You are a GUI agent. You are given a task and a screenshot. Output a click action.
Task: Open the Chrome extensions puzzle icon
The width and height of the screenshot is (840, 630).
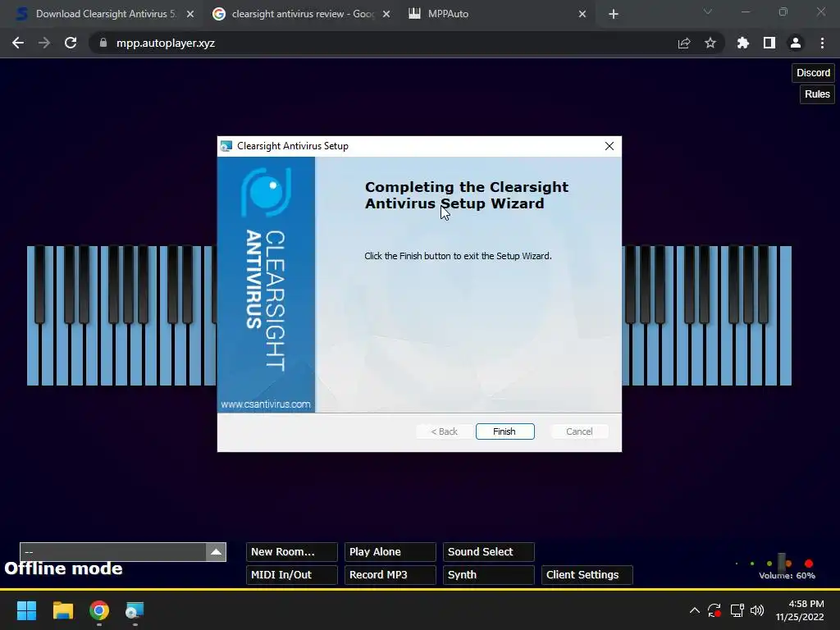click(743, 43)
